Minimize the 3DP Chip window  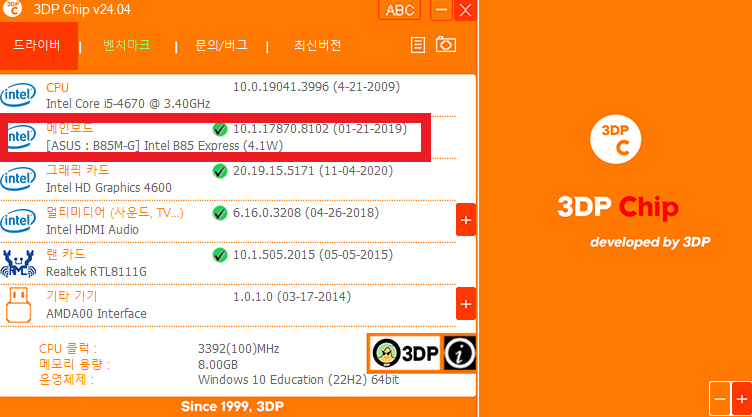pyautogui.click(x=441, y=10)
